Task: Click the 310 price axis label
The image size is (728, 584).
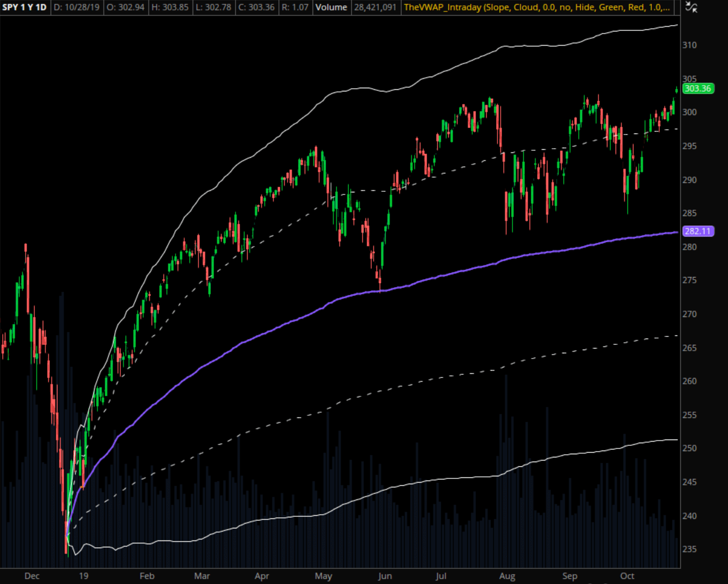Action: coord(690,45)
